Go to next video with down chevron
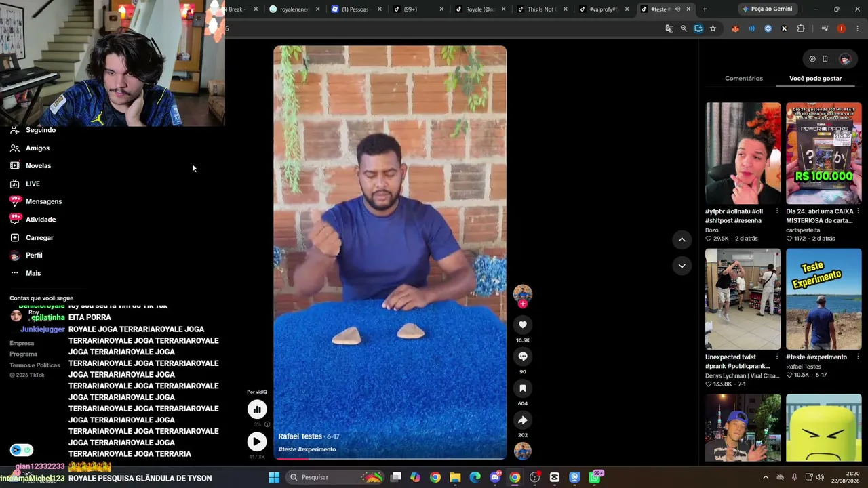Viewport: 868px width, 488px height. (682, 266)
